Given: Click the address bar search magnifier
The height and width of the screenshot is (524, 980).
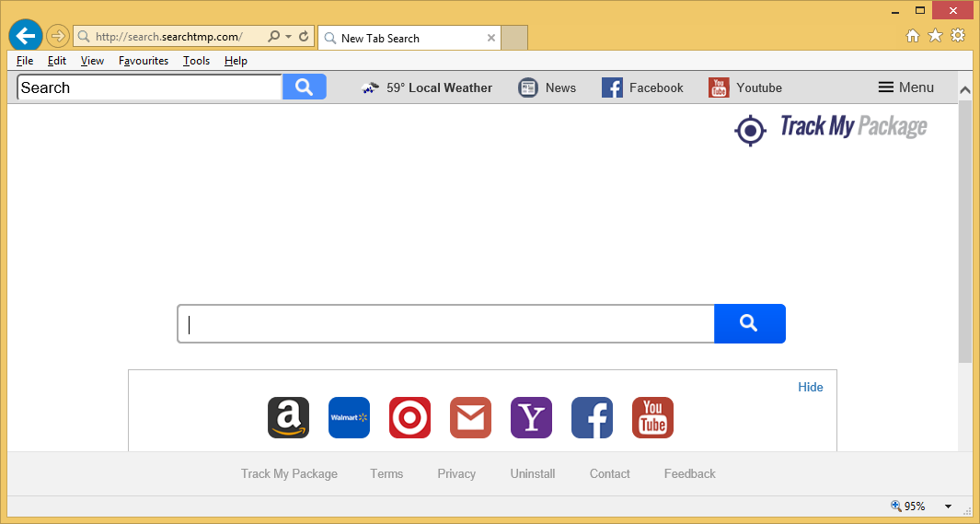Looking at the screenshot, I should [x=273, y=36].
